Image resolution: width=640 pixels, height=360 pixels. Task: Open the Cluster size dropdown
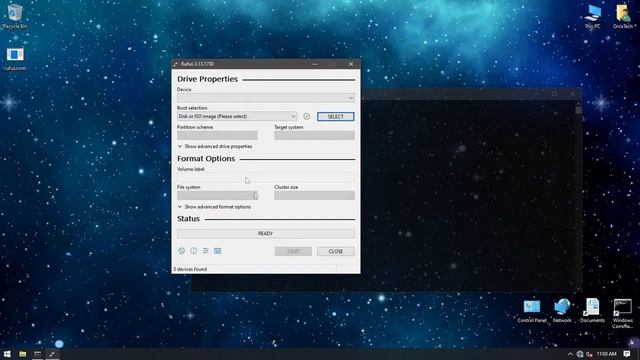(x=314, y=195)
